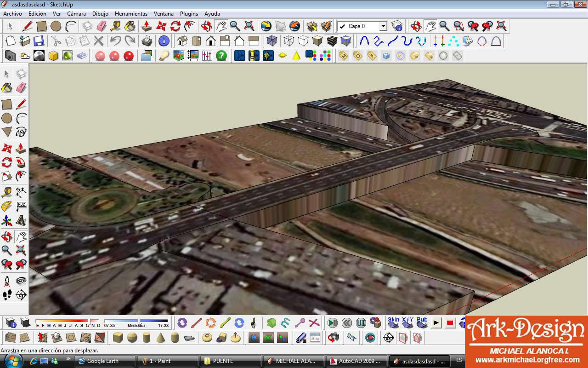Create a new file with the New icon

click(10, 41)
